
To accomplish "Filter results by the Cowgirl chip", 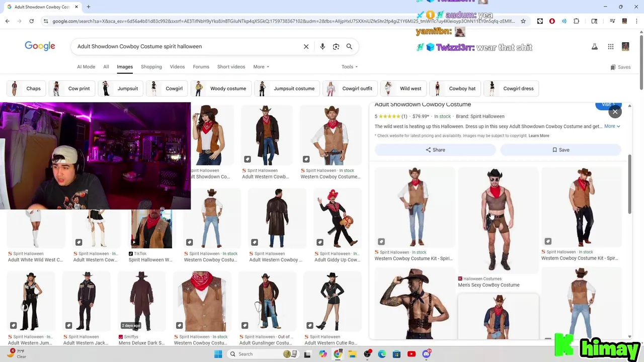I will [x=167, y=88].
